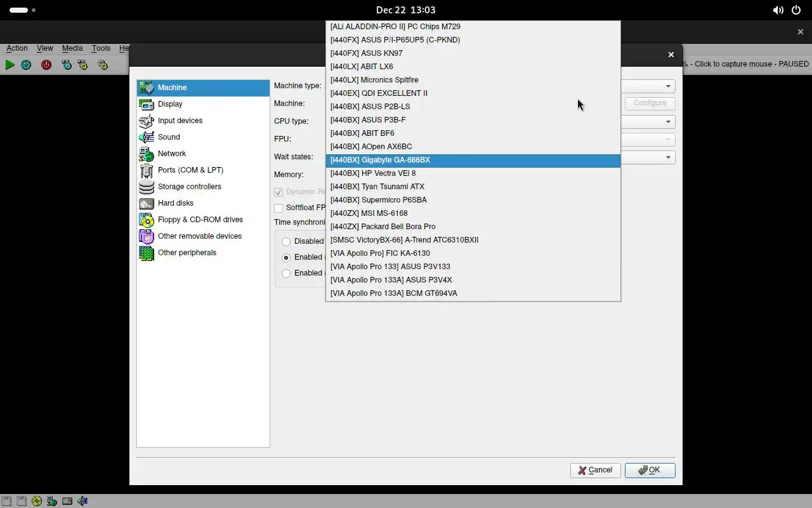Click the currently selected Enabled radio button
The height and width of the screenshot is (508, 812).
click(286, 257)
